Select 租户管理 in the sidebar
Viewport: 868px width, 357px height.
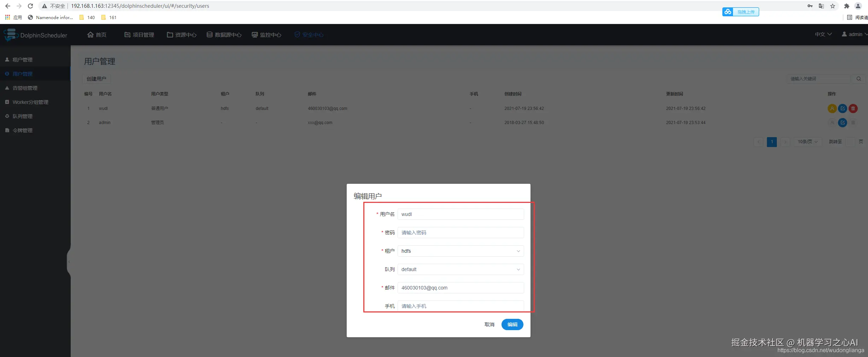pyautogui.click(x=35, y=60)
